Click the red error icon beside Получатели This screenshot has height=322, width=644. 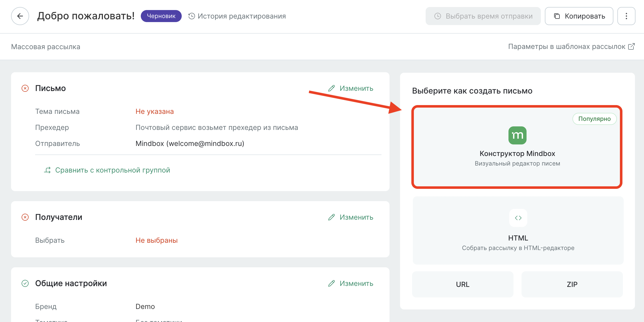click(25, 217)
